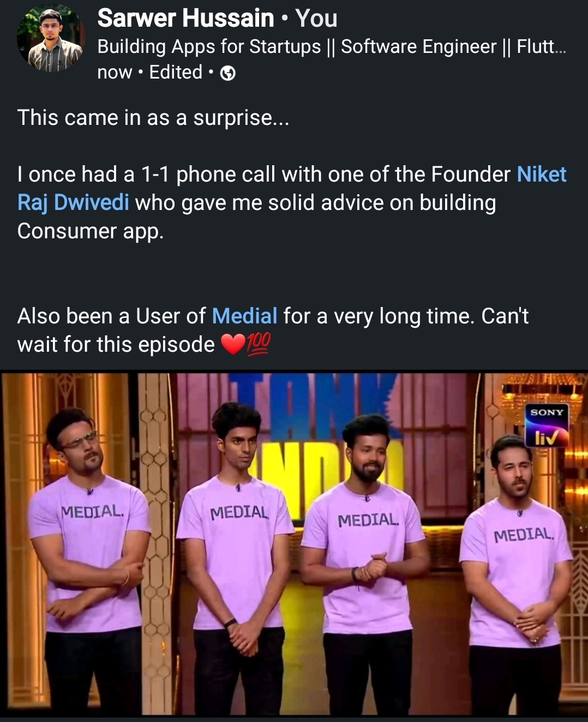This screenshot has width=588, height=722.
Task: Click the red heart emoji in the post
Action: click(232, 345)
